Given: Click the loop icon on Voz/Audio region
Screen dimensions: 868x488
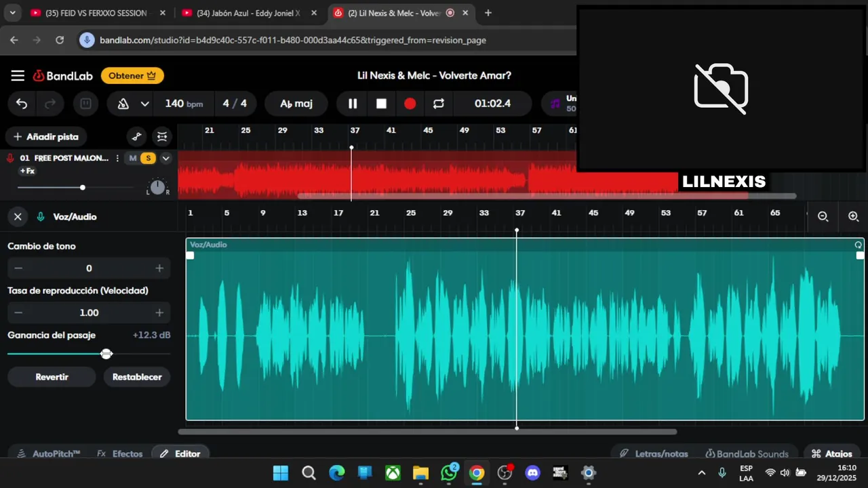Looking at the screenshot, I should pos(859,245).
